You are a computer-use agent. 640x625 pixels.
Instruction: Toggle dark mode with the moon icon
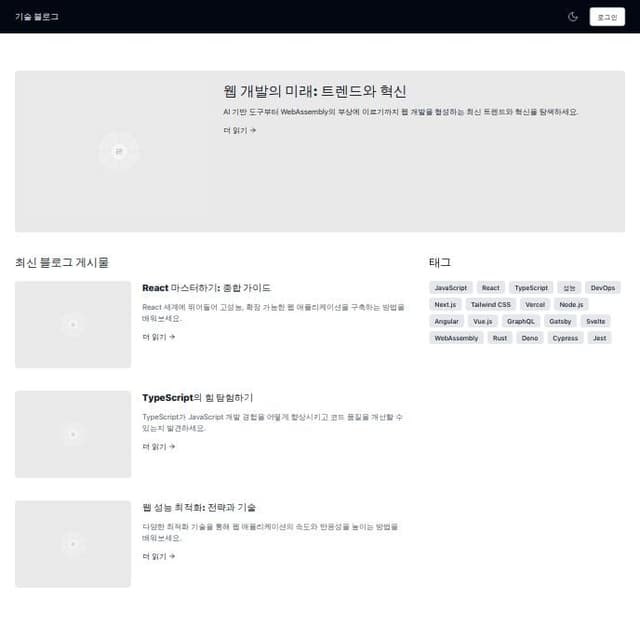tap(573, 17)
